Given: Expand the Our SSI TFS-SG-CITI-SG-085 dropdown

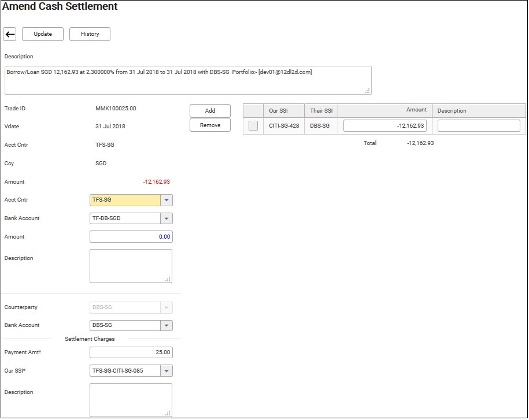Looking at the screenshot, I should pos(166,371).
